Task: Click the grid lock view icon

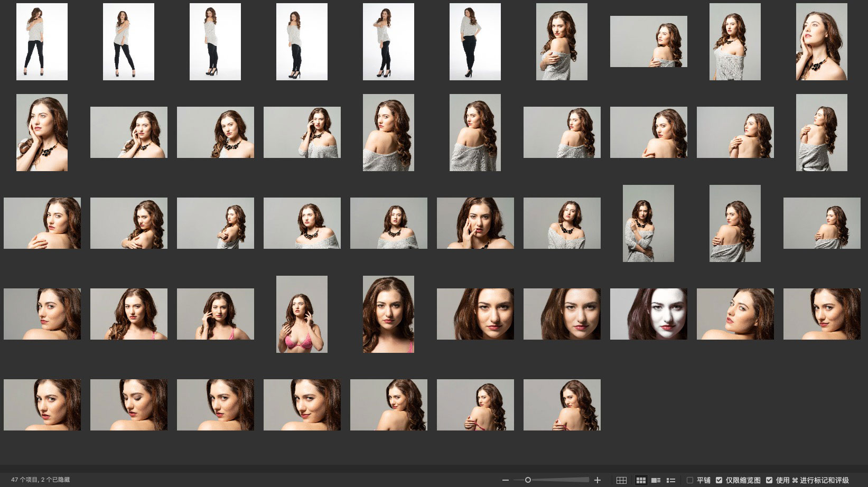Action: (621, 480)
